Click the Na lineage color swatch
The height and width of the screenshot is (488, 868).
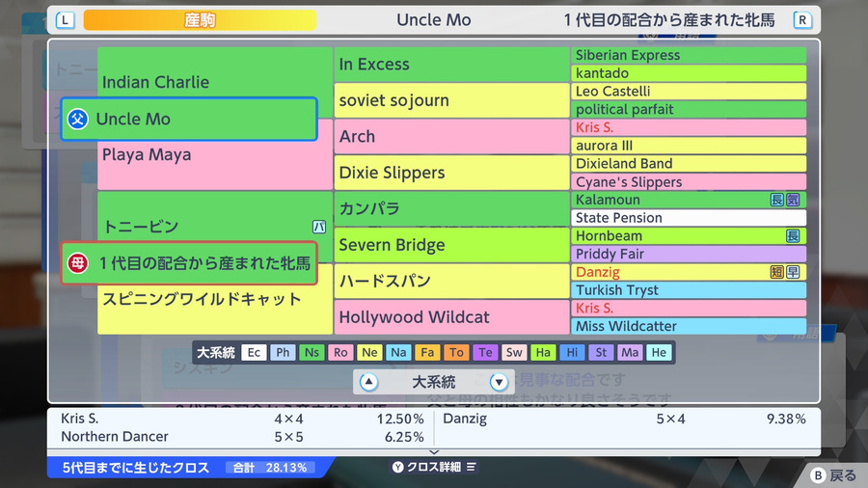tap(398, 352)
